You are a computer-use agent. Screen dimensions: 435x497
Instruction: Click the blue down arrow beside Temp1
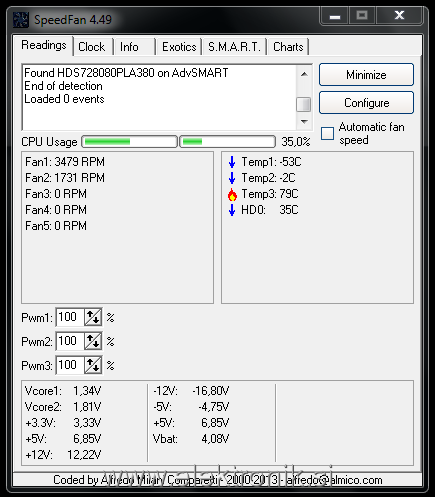point(232,162)
